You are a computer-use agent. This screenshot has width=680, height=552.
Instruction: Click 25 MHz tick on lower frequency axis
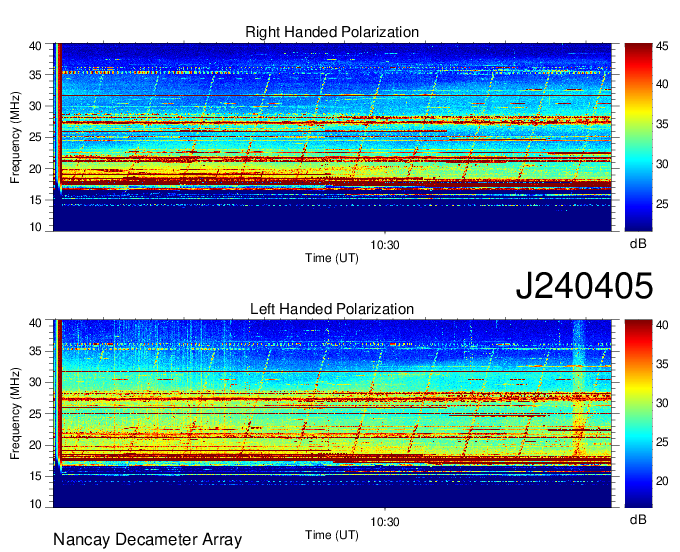click(x=36, y=414)
